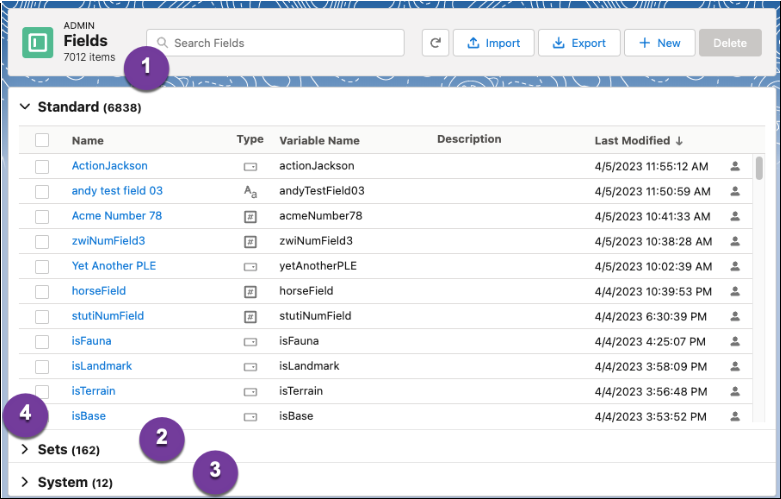Click picklist type icon for ActionJackson
This screenshot has width=781, height=499.
tap(250, 167)
